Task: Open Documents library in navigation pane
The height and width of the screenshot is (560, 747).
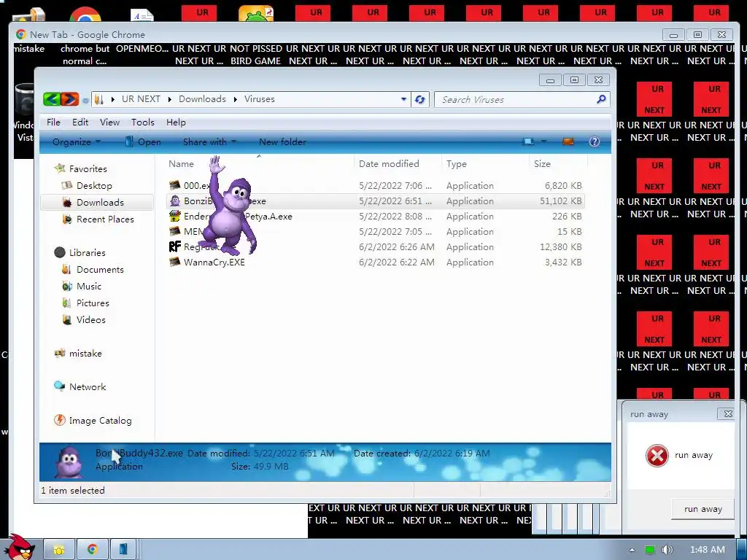Action: pos(100,270)
